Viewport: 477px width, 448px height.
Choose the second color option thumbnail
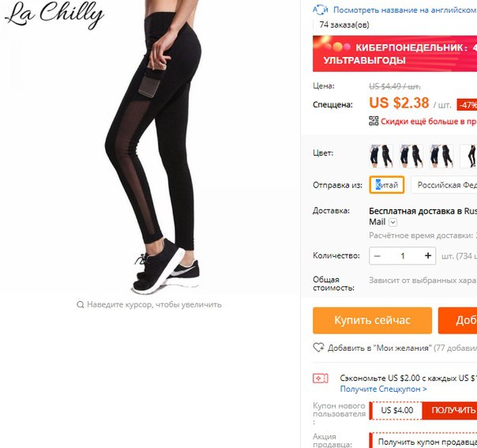[411, 156]
